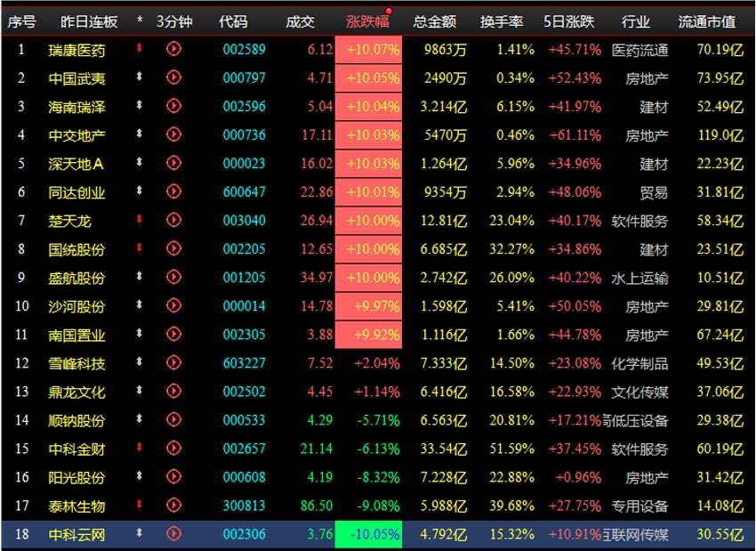Click the 序号 column header
The height and width of the screenshot is (551, 756).
pos(21,21)
